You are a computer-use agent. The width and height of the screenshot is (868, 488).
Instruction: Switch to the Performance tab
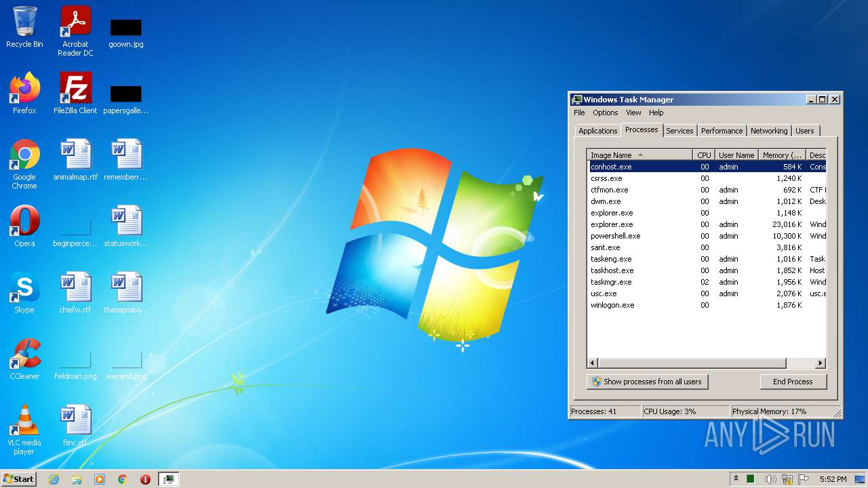pos(722,131)
